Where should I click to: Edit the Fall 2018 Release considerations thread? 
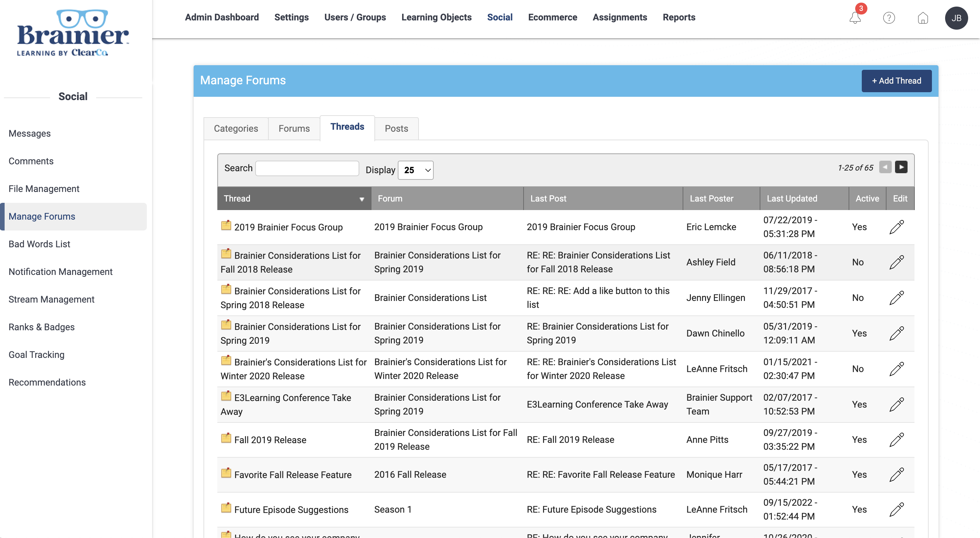click(x=896, y=262)
